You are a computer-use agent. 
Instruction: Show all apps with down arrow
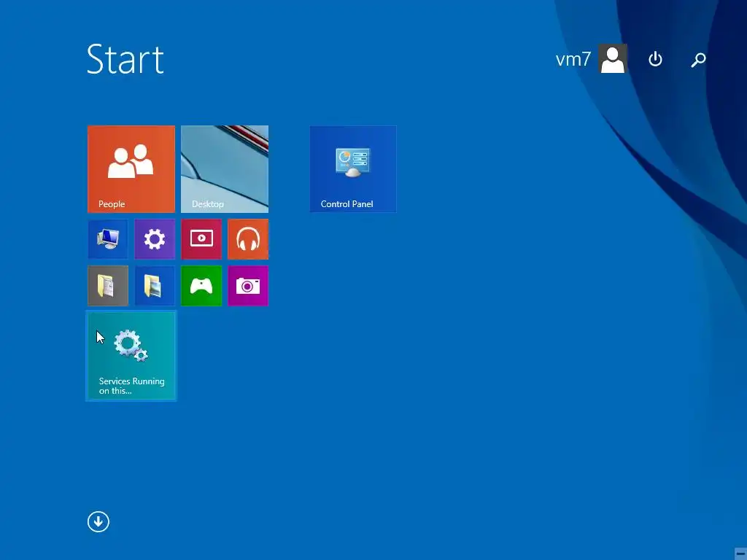click(98, 522)
